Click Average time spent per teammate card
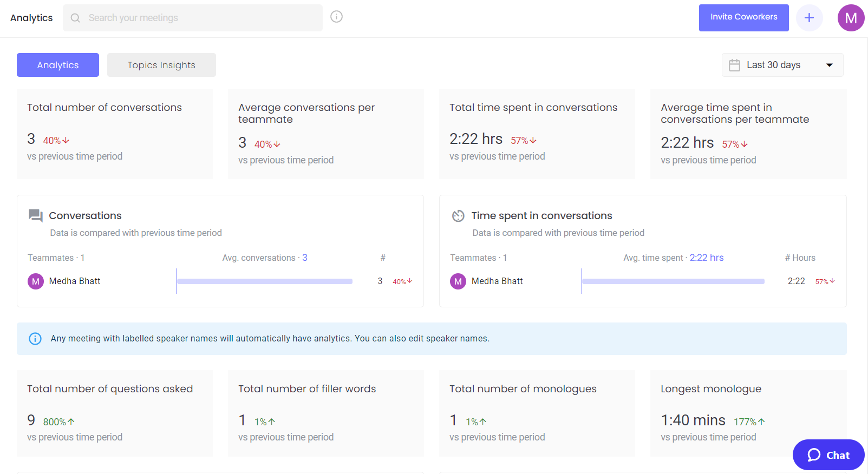 tap(748, 134)
